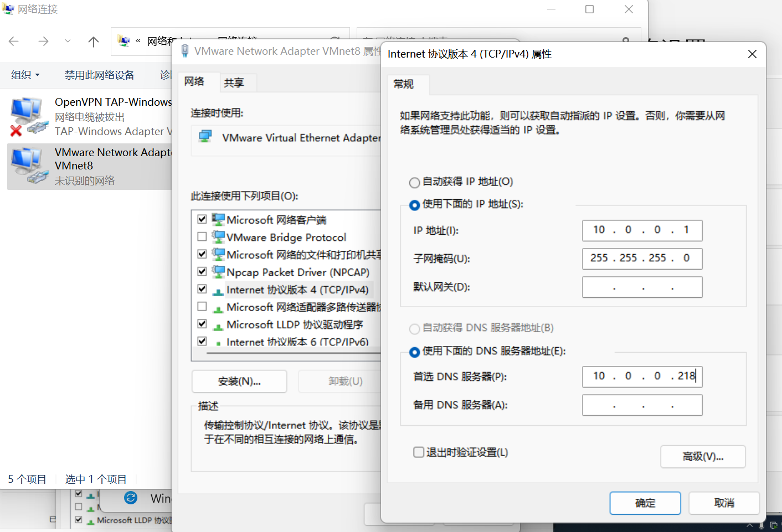Screen dimensions: 782x532
Task: Toggle Microsoft 网络的文件和打印机共享 checkbox
Action: point(202,254)
